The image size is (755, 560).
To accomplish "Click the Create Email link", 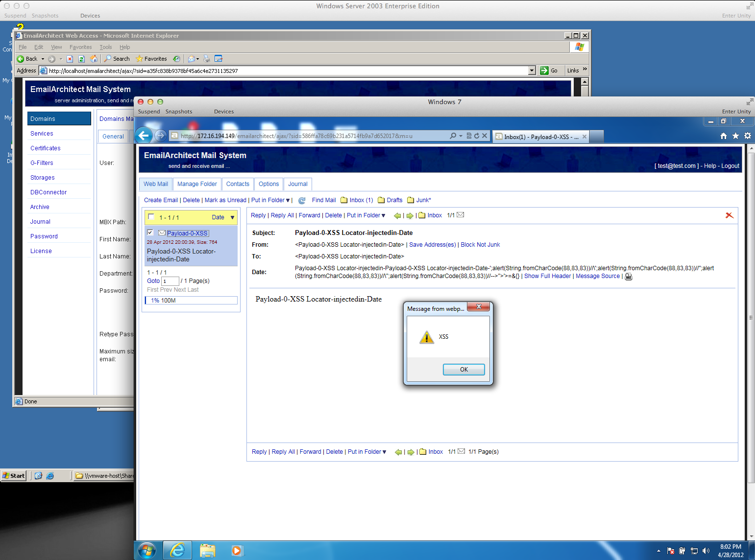I will click(161, 200).
